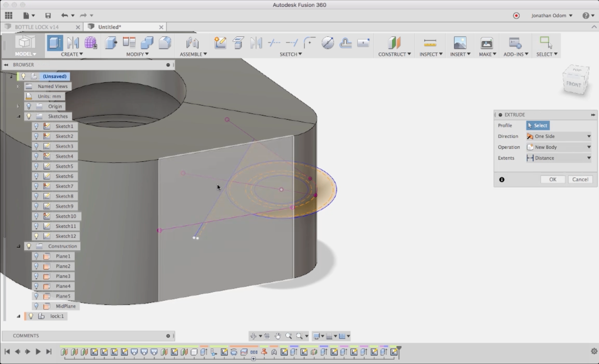Click OK in the Extrude dialog

(x=552, y=179)
